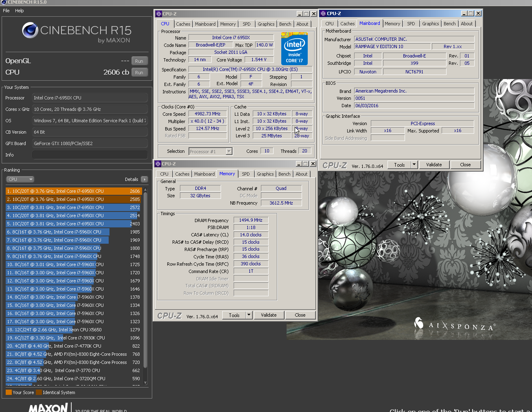The width and height of the screenshot is (532, 412).
Task: Open the File menu in Cinebench
Action: (6, 11)
